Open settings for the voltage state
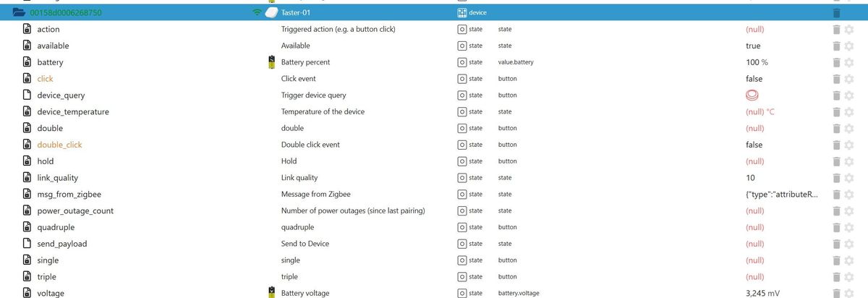Screen dimensions: 868x298 tap(849, 293)
